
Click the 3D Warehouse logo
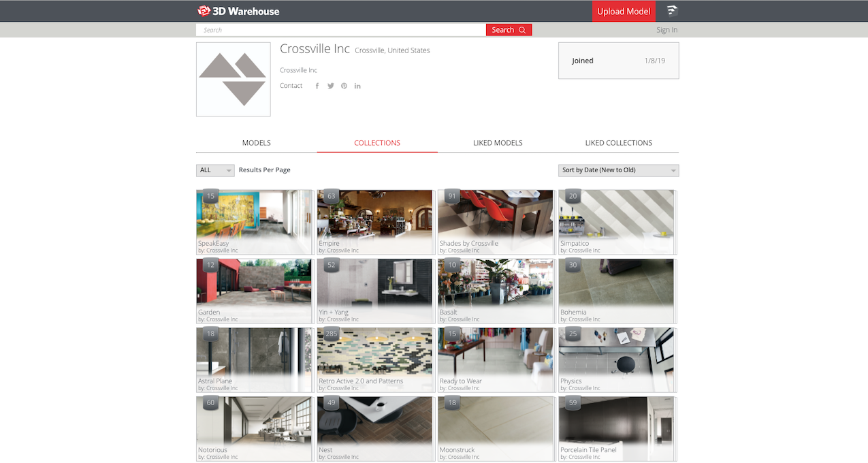pyautogui.click(x=238, y=11)
